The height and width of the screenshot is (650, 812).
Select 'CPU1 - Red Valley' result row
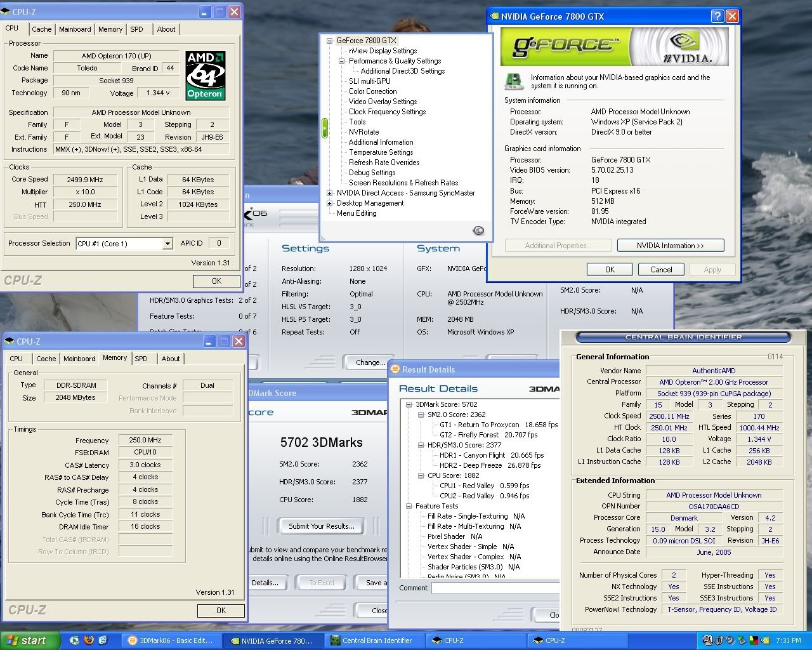tap(484, 486)
